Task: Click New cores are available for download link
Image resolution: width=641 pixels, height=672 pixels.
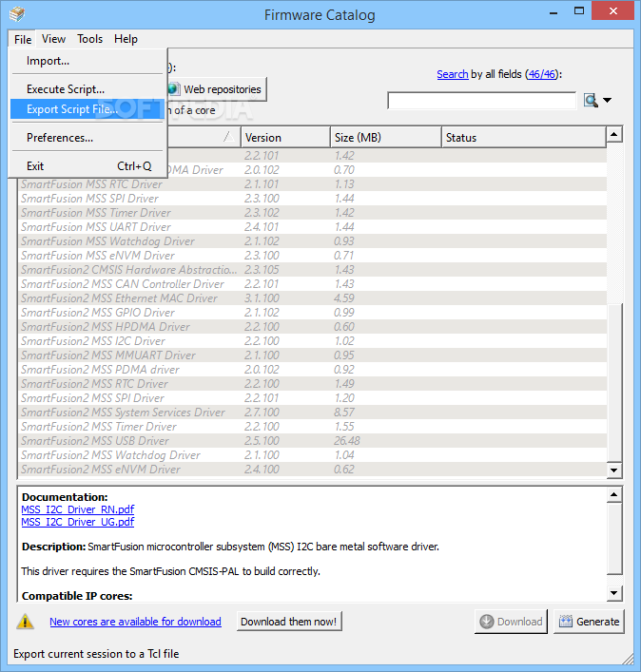Action: pyautogui.click(x=135, y=622)
